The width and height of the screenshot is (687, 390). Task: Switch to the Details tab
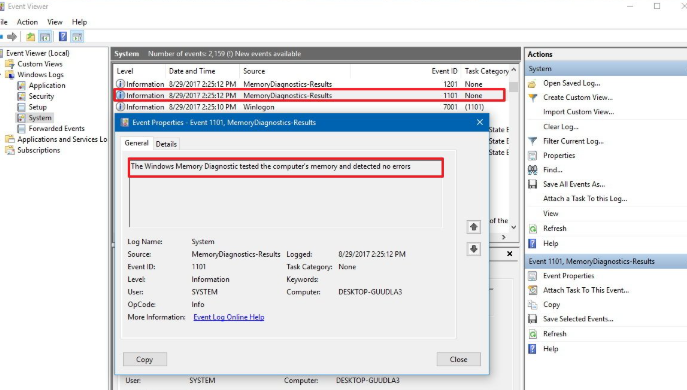tap(166, 144)
